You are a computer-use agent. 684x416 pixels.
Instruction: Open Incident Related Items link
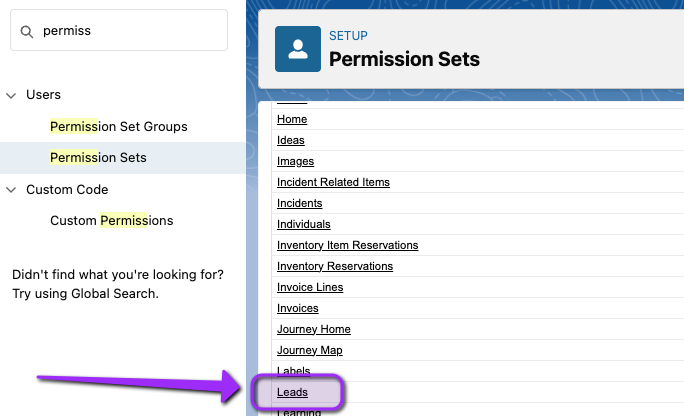[333, 182]
